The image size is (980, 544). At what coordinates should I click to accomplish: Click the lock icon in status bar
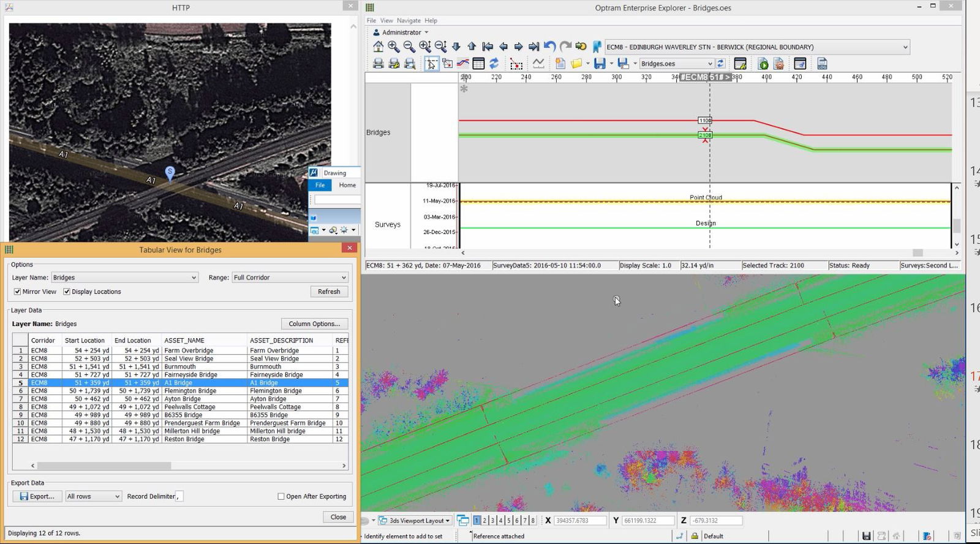(x=695, y=536)
